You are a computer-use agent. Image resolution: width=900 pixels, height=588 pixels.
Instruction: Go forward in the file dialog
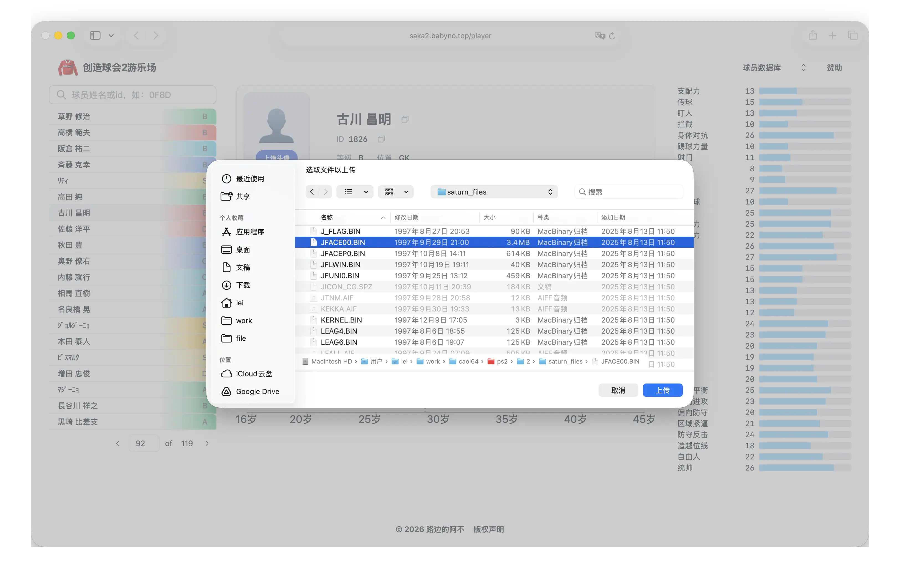[326, 192]
